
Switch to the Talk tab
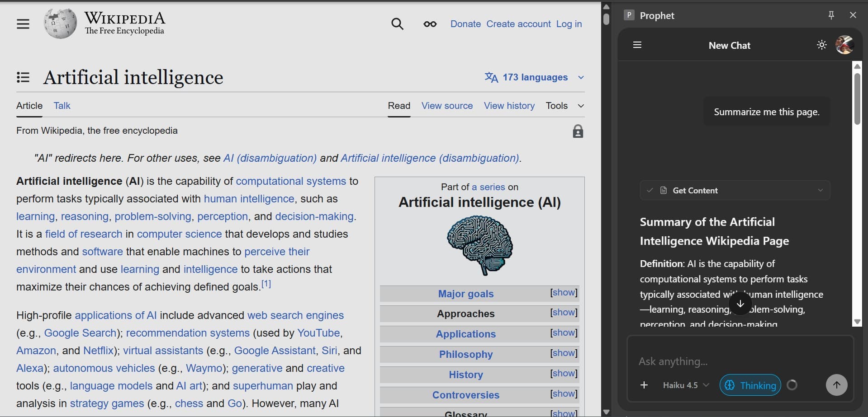pyautogui.click(x=62, y=105)
